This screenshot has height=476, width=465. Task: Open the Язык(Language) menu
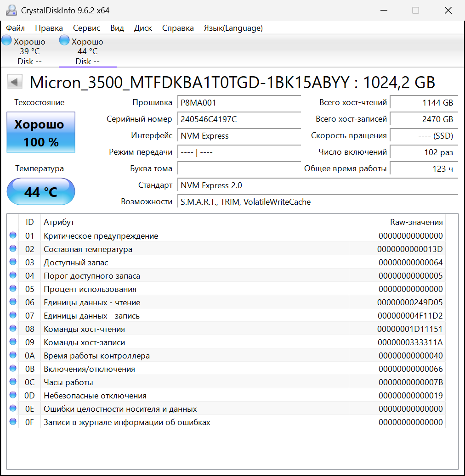(233, 28)
